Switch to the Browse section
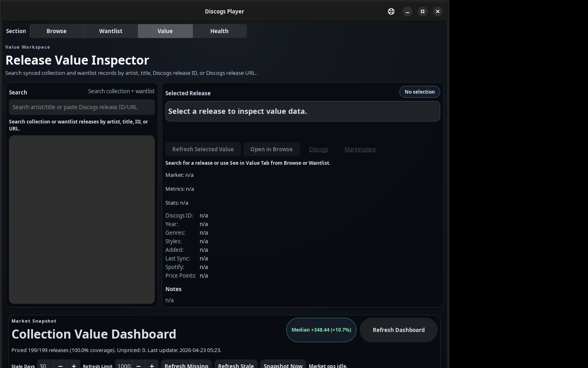 [x=56, y=31]
